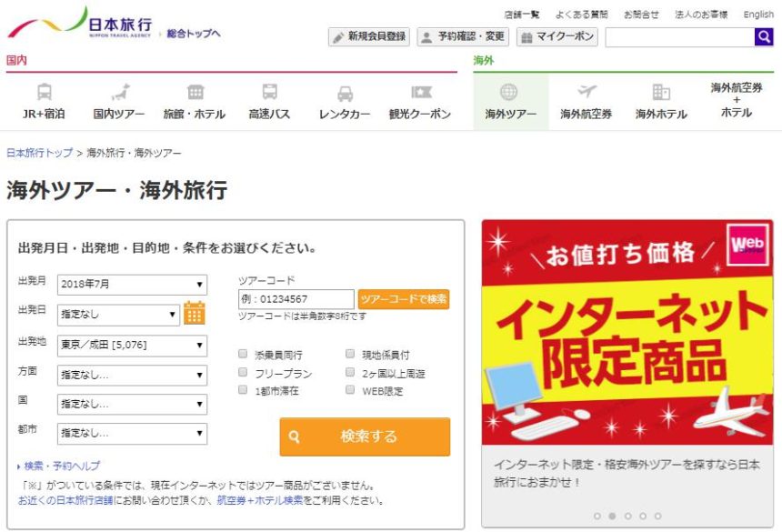Open the calendar date picker icon
This screenshot has height=532, width=782.
195,314
